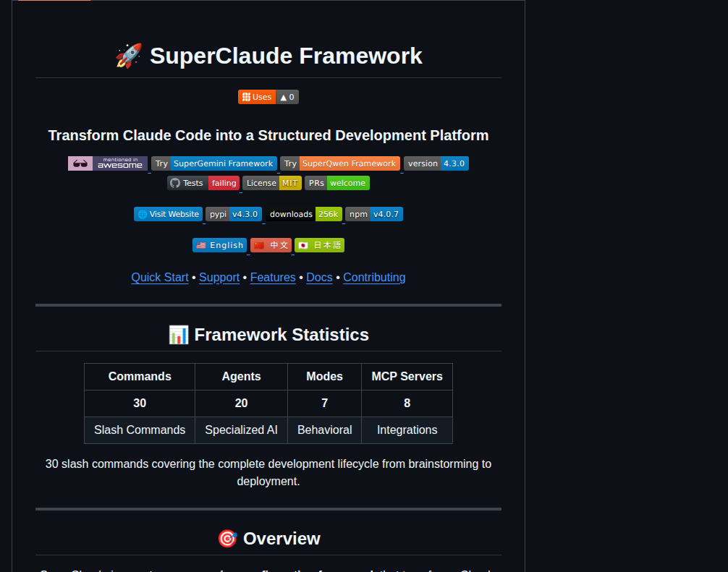Open the Tests failing badge

point(203,183)
